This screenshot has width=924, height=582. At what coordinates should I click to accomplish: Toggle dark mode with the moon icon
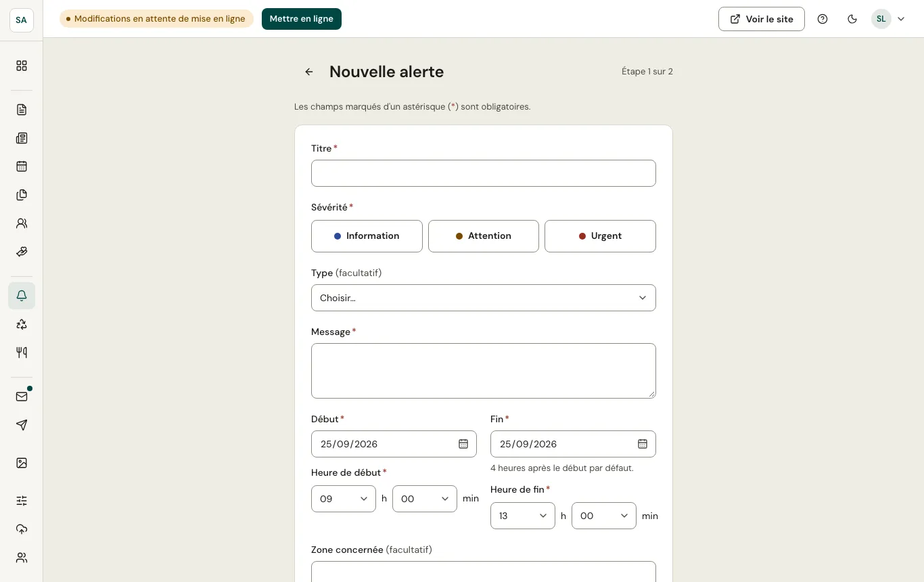click(852, 19)
